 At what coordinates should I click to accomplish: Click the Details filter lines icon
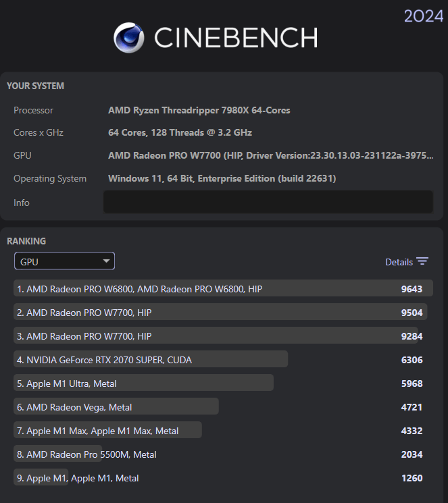(422, 262)
